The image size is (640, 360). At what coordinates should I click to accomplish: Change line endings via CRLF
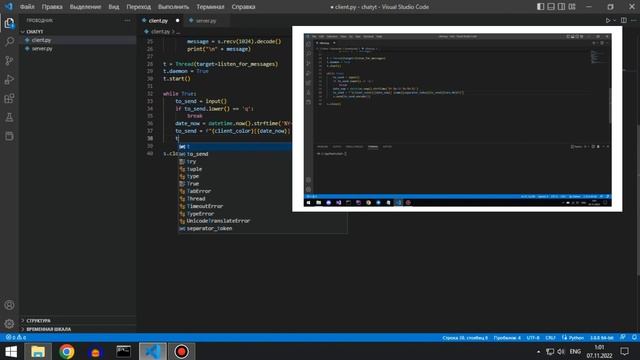click(550, 338)
